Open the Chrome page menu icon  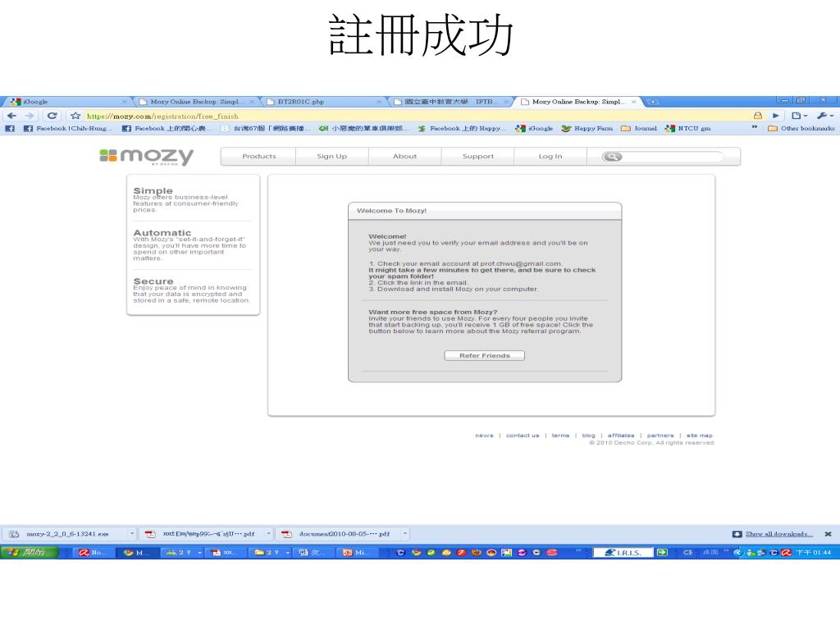click(799, 116)
